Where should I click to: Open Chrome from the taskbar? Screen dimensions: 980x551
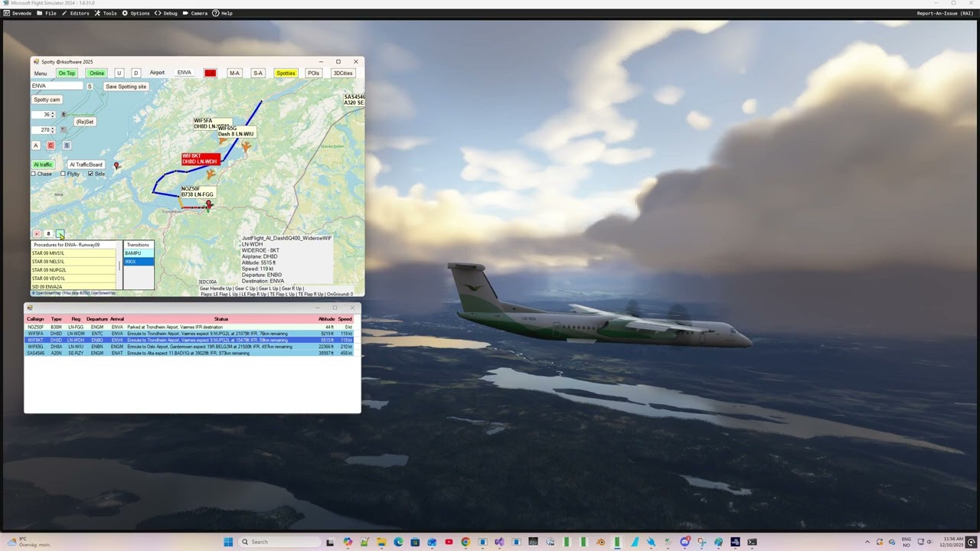coord(465,542)
